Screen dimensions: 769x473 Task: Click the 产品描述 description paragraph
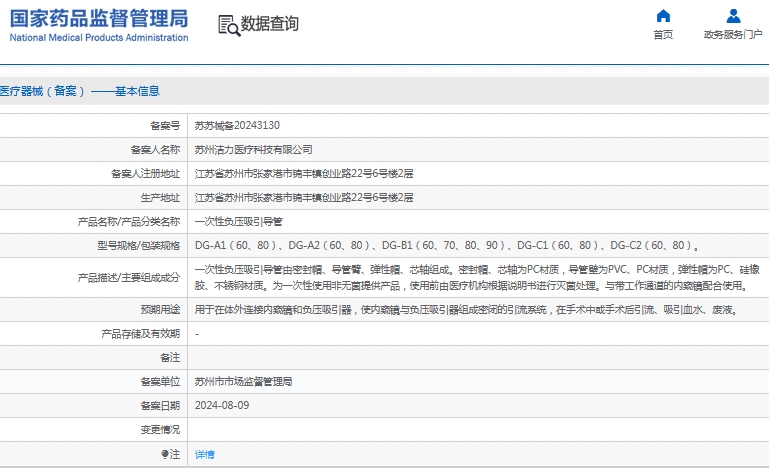point(477,277)
